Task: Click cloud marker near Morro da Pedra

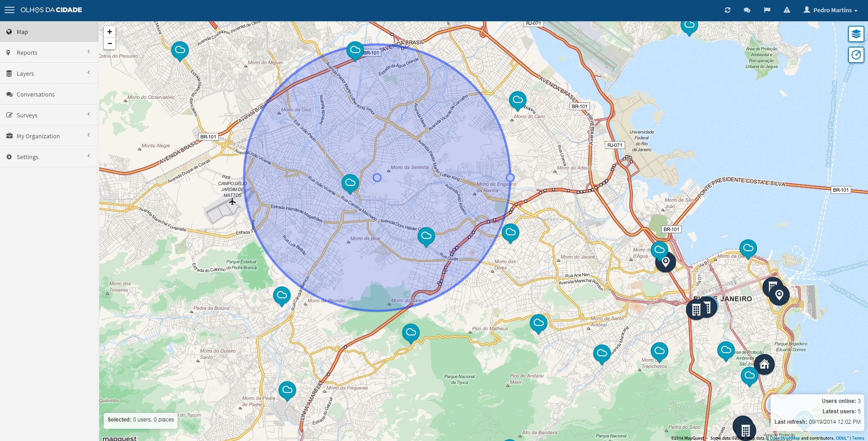Action: tap(287, 391)
